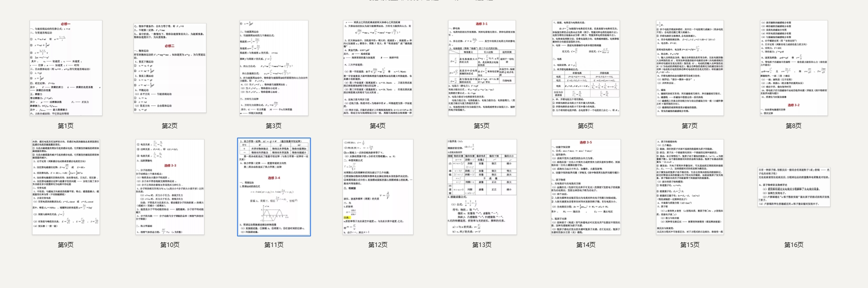Open the thumbnail above the 第9页 label
This screenshot has width=868, height=288.
click(x=65, y=187)
